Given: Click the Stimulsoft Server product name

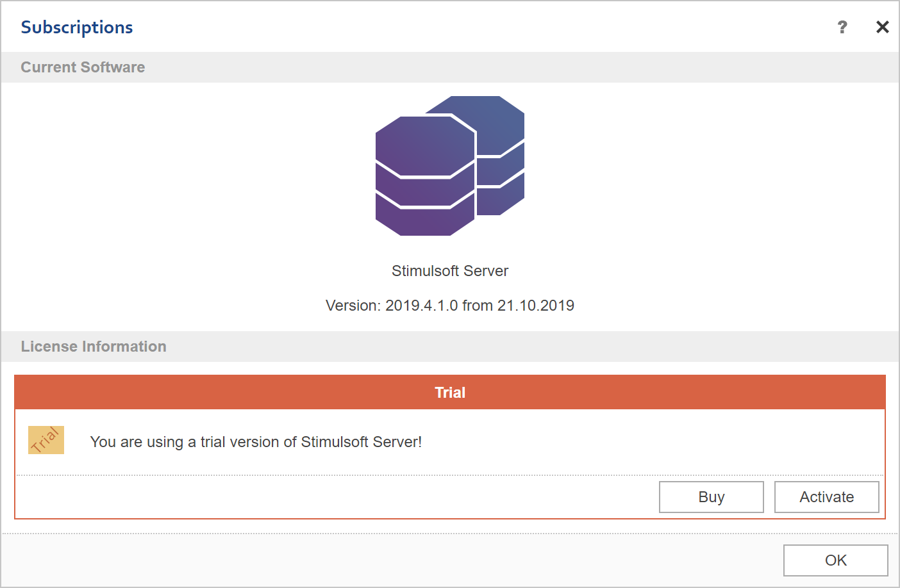Looking at the screenshot, I should (x=450, y=271).
